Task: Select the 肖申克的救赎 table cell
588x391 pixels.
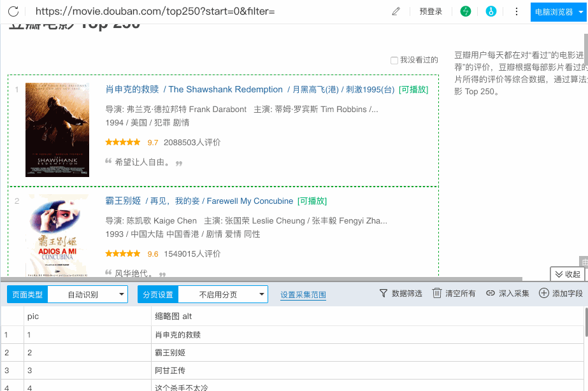Action: click(368, 334)
